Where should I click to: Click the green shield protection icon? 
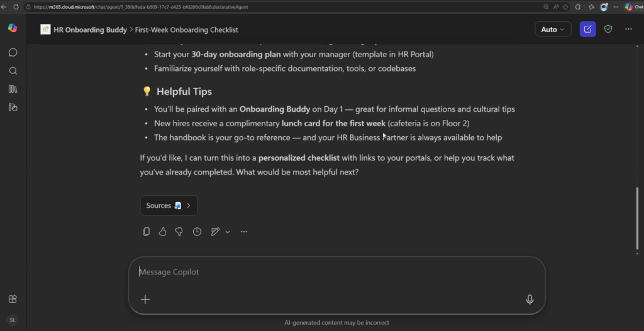click(608, 29)
